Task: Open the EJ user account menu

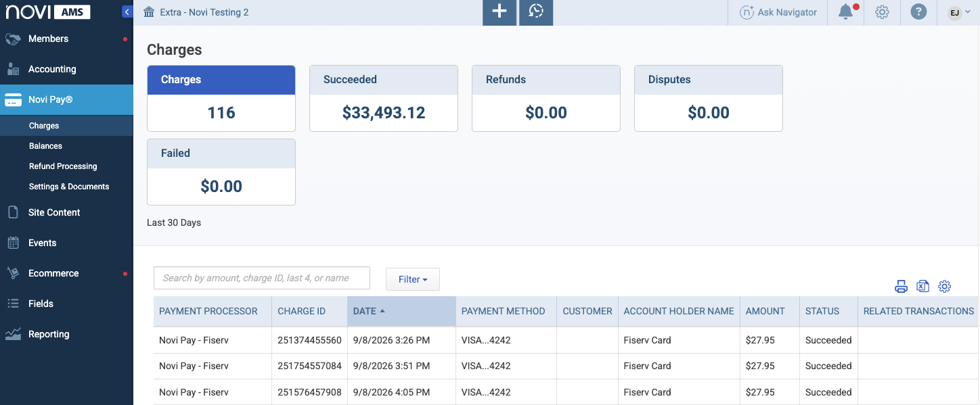Action: [960, 12]
